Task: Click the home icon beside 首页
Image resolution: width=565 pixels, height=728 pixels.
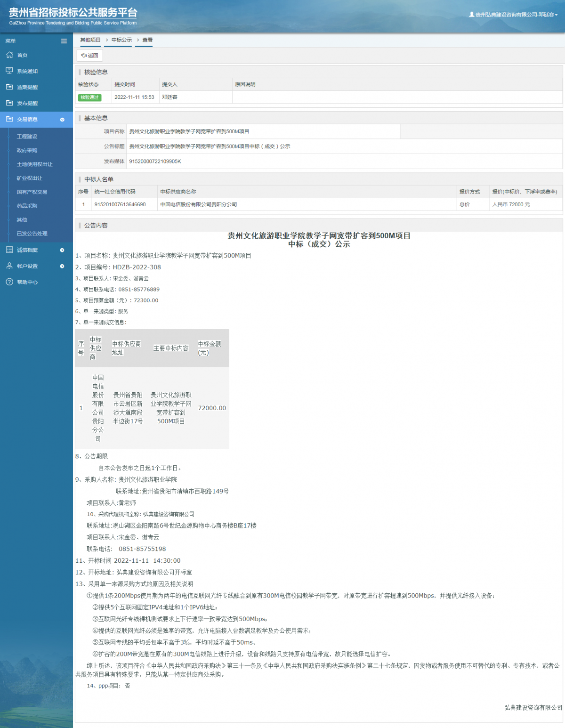Action: coord(9,55)
